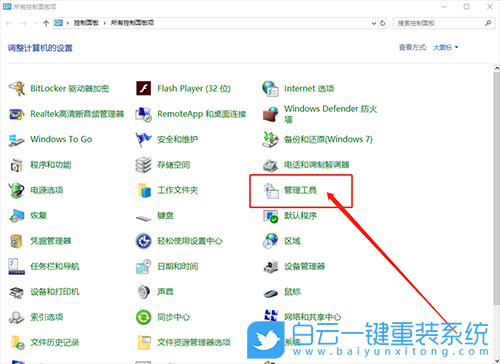Open the 电源选项 text link

47,190
